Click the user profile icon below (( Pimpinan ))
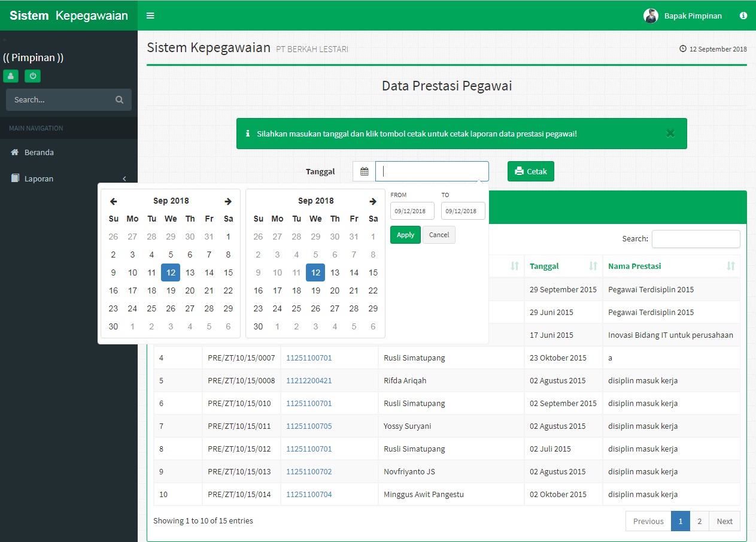 [11, 76]
